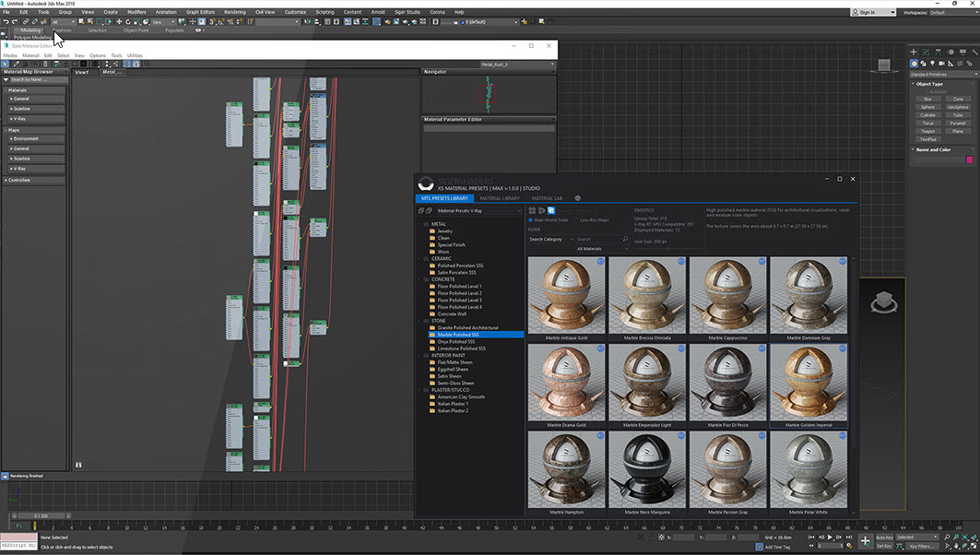Enable the Real-World Scale checkbox
Screen dimensions: 980x555
coord(531,219)
